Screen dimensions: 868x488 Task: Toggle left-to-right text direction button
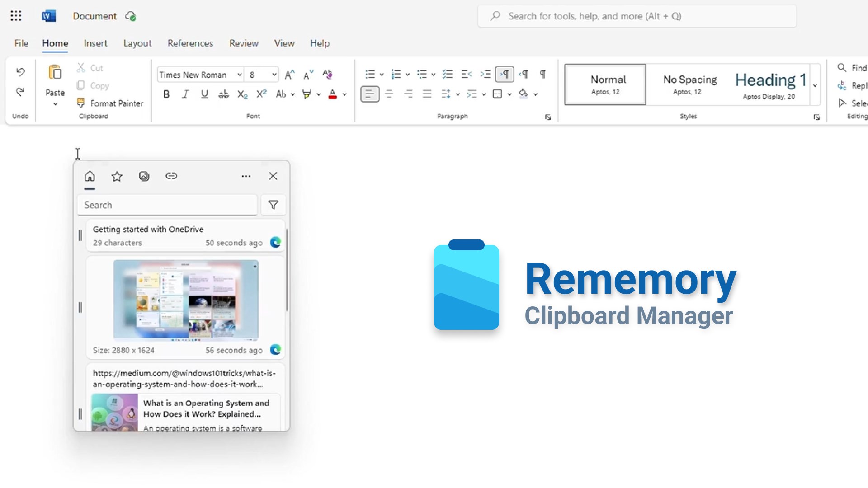(505, 74)
